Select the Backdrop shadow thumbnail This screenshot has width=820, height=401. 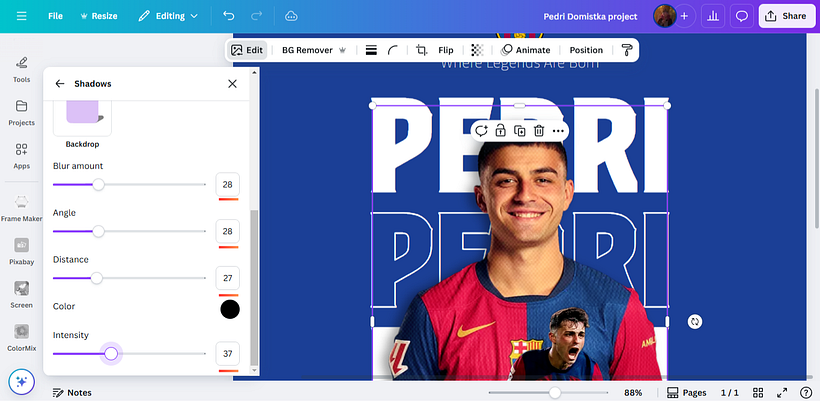coord(82,120)
